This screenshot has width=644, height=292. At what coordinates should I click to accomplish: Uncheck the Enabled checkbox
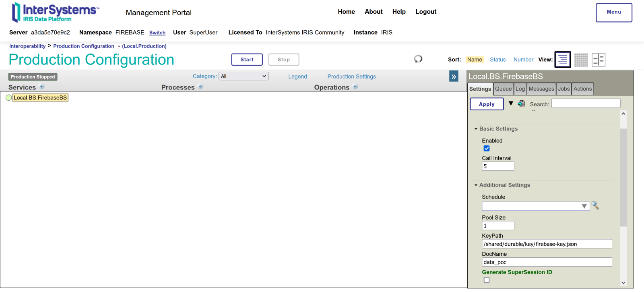coord(487,149)
